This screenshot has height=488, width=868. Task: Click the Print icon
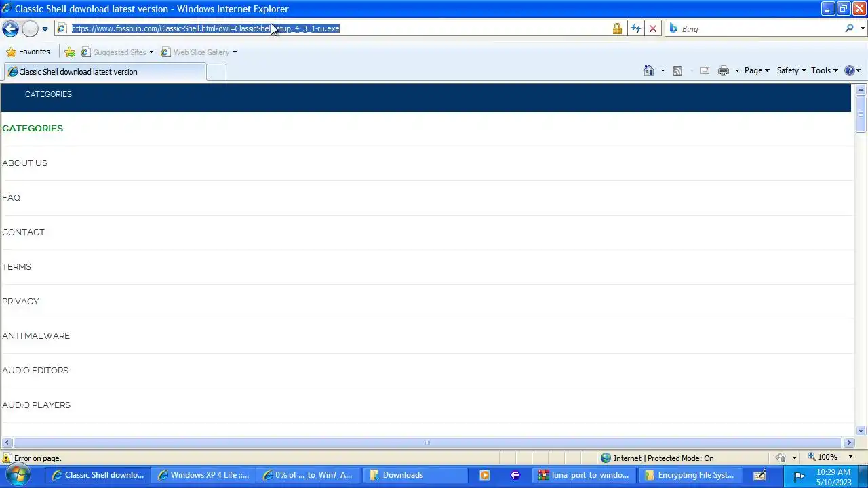click(724, 70)
